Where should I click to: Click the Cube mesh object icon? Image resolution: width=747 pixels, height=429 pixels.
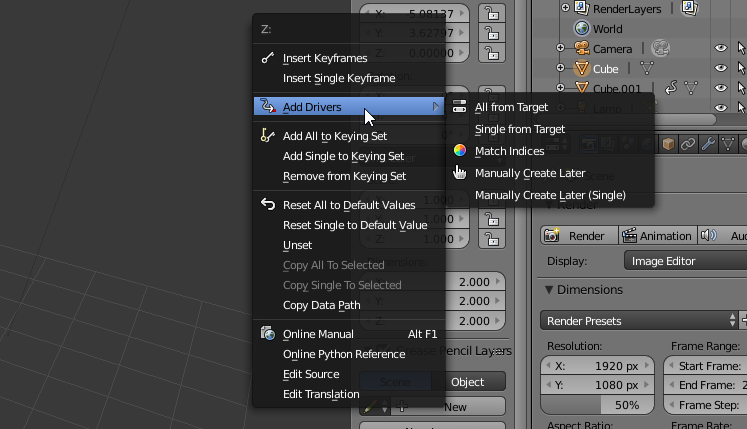pos(582,69)
